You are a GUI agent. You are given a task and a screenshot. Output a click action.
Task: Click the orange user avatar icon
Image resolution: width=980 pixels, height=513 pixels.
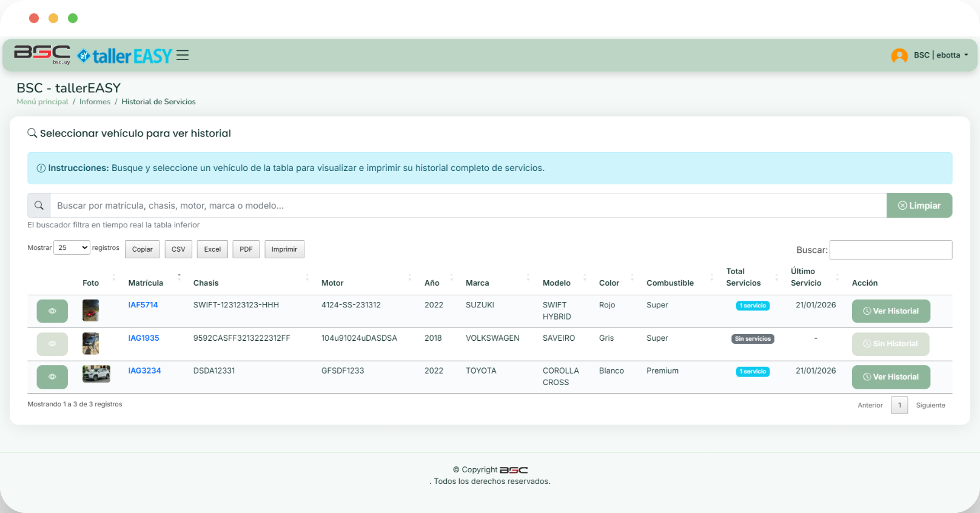[x=899, y=55]
